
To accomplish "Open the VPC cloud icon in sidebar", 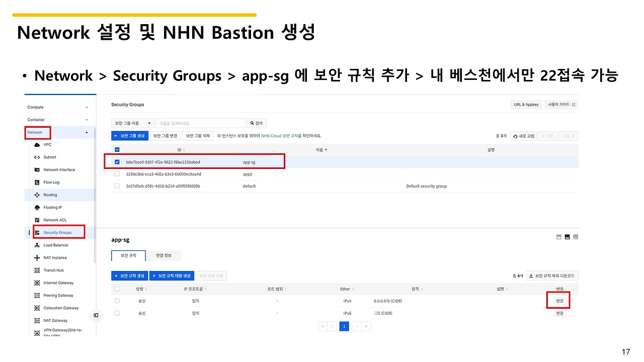I will 37,145.
